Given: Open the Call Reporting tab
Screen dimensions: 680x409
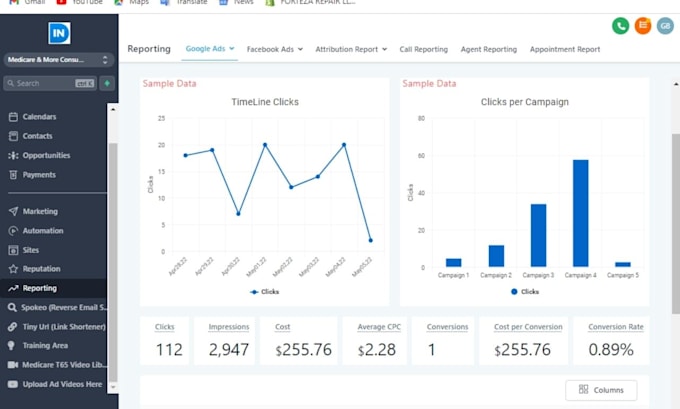Looking at the screenshot, I should pyautogui.click(x=423, y=49).
